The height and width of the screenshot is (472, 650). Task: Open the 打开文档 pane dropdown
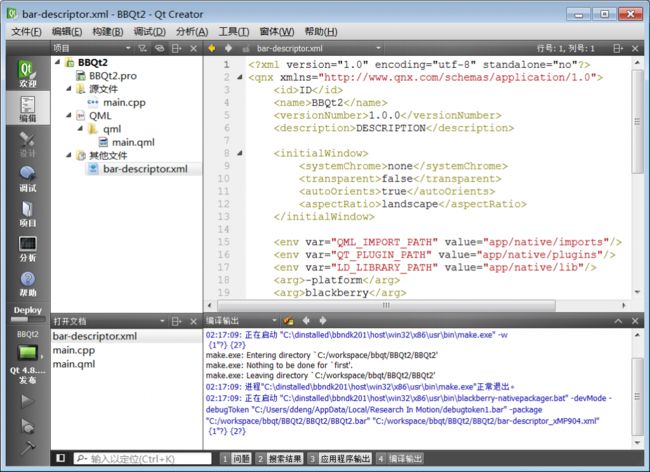click(162, 321)
